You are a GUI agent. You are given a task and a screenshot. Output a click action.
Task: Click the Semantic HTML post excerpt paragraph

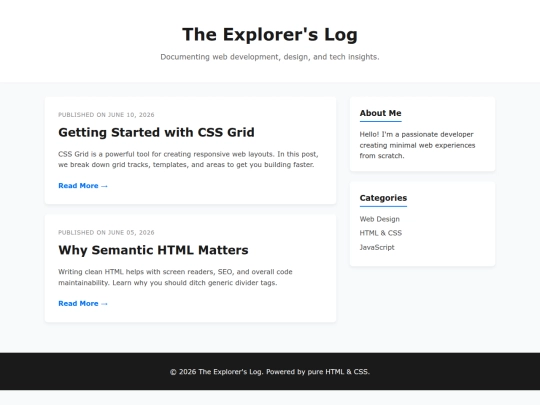point(175,277)
